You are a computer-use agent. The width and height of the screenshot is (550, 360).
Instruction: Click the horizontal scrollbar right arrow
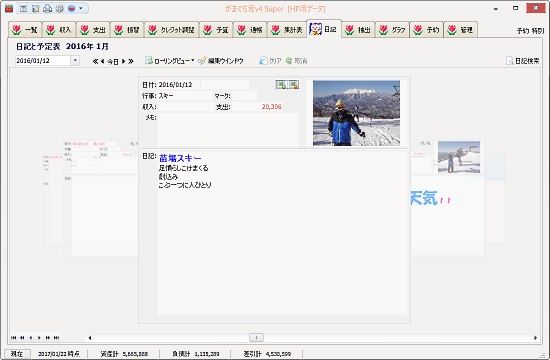click(536, 338)
